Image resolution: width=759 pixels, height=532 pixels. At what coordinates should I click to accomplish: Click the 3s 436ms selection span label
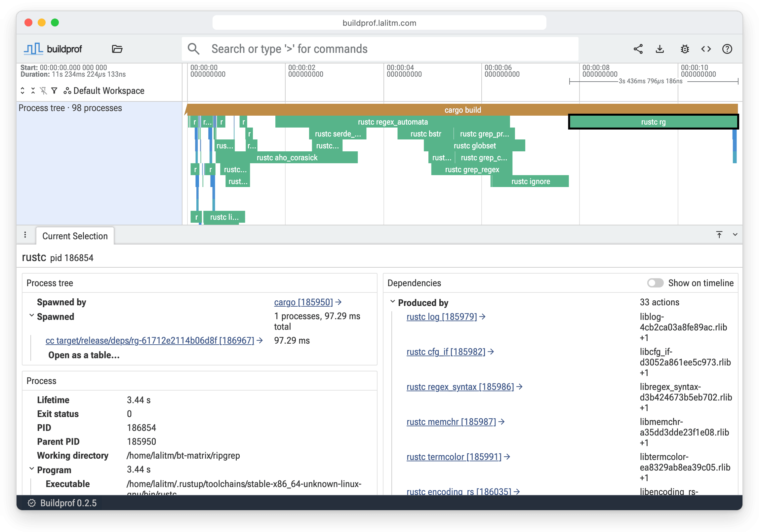coord(651,81)
